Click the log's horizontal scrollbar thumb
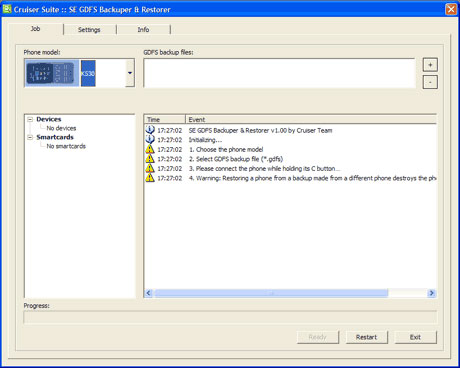The width and height of the screenshot is (460, 368). (x=271, y=293)
